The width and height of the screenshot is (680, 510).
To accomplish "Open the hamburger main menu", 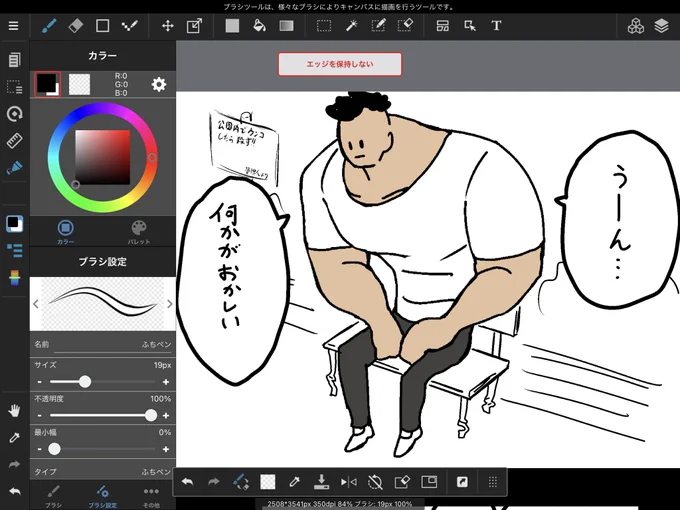I will tap(13, 26).
